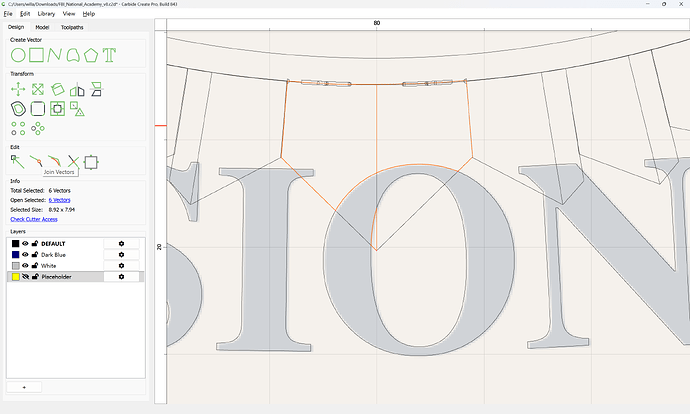Switch to the Toolpaths tab
Image resolution: width=690 pixels, height=414 pixels.
[x=72, y=27]
